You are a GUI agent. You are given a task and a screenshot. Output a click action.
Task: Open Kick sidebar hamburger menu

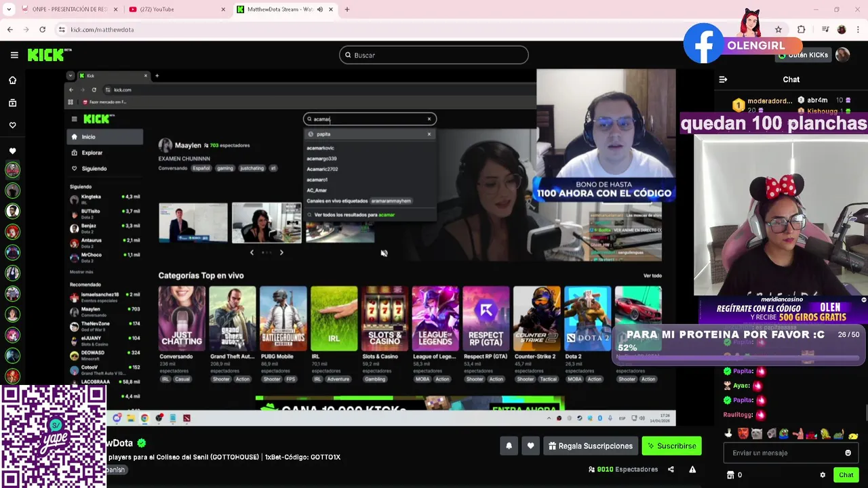[14, 55]
